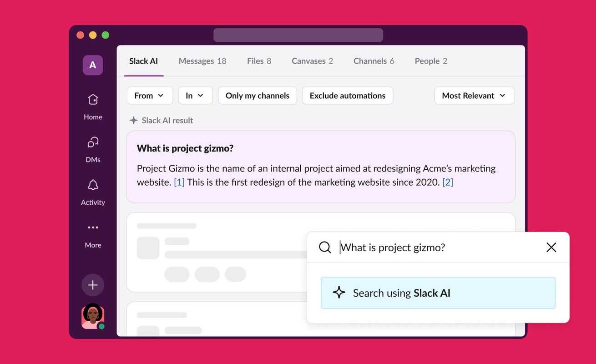Switch to the Channels tab

pos(374,61)
